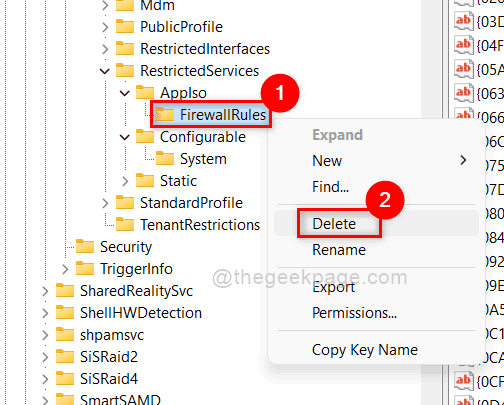This screenshot has height=405, width=504.
Task: Click the string value icon beside {0CF
Action: point(464,380)
